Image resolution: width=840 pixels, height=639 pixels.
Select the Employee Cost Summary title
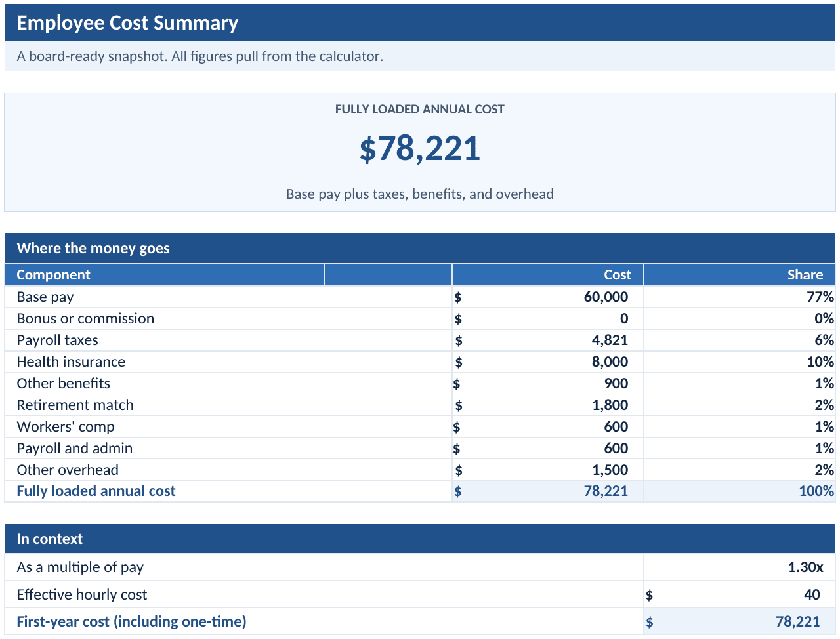pyautogui.click(x=127, y=23)
